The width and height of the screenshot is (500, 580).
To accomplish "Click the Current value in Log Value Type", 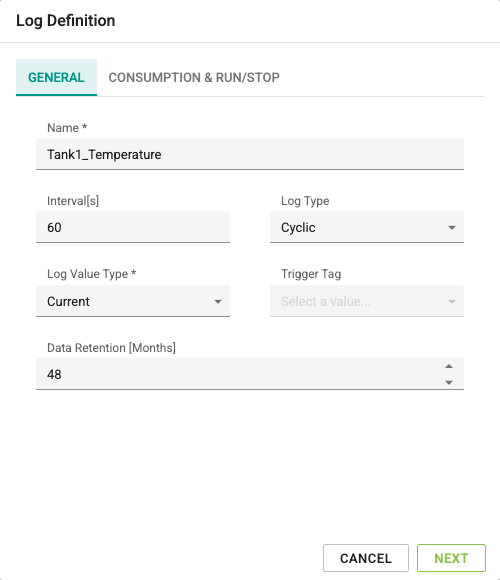I will (x=68, y=301).
